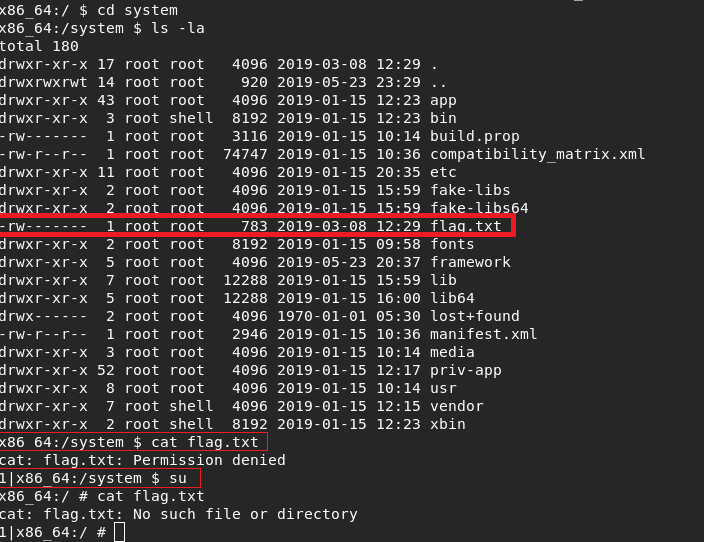Viewport: 704px width, 542px height.
Task: Click the 'su' command text
Action: tap(178, 478)
